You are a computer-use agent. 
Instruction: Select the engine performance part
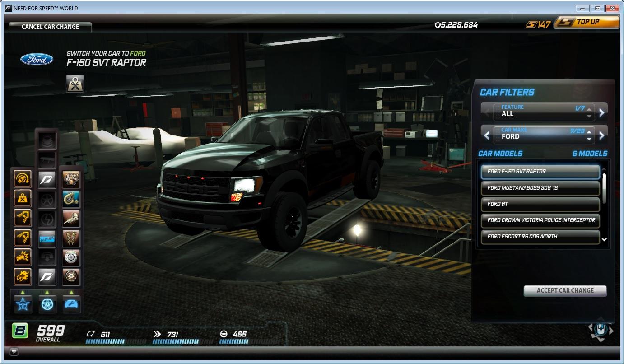pos(71,179)
